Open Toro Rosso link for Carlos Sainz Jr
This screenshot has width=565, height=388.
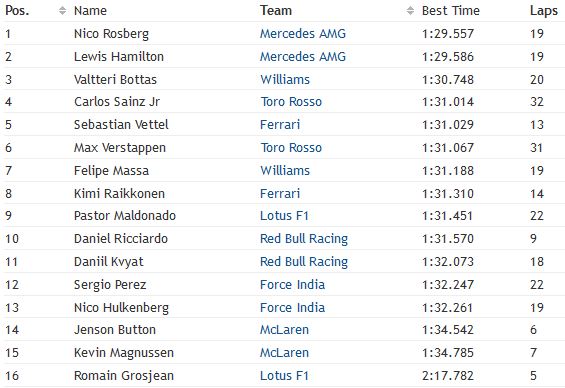click(291, 102)
